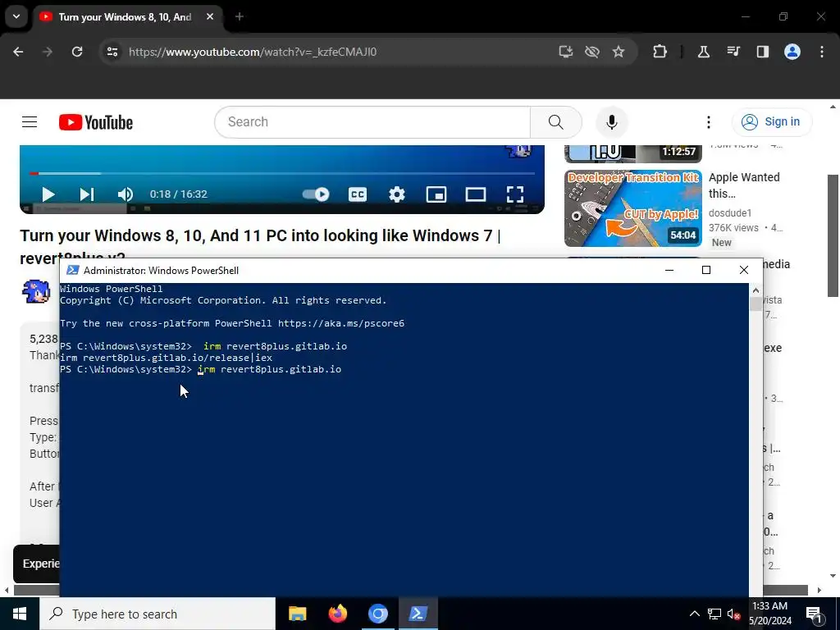The height and width of the screenshot is (630, 840).
Task: Open a new browser tab
Action: (x=240, y=16)
